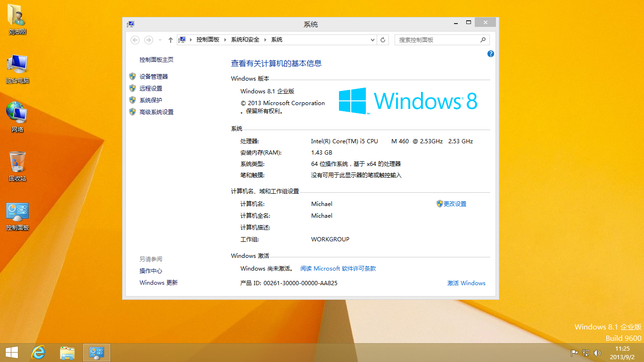The image size is (644, 362).
Task: Select the Control Panel taskbar button
Action: 97,352
